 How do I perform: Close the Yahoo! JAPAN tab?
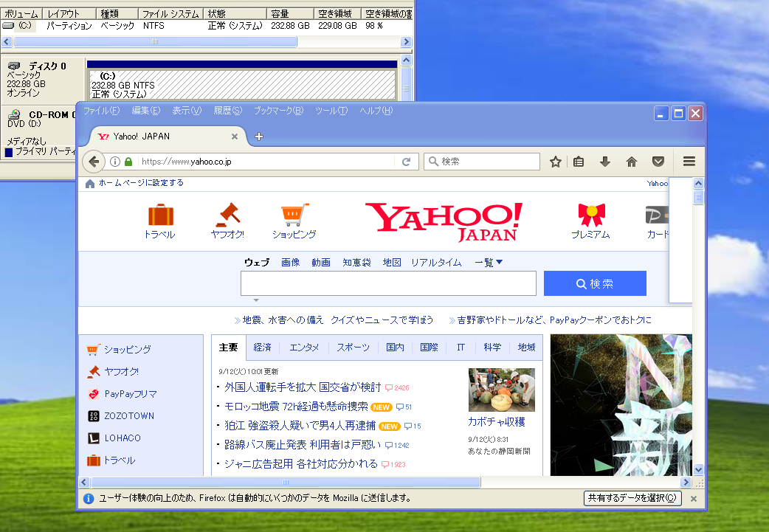pos(235,137)
